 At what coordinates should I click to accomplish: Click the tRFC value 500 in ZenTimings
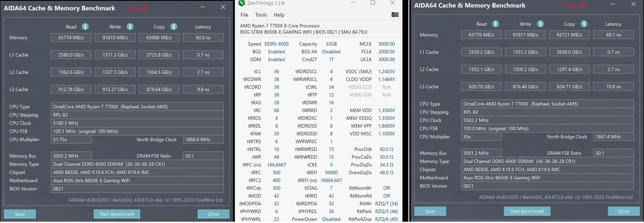pyautogui.click(x=276, y=172)
